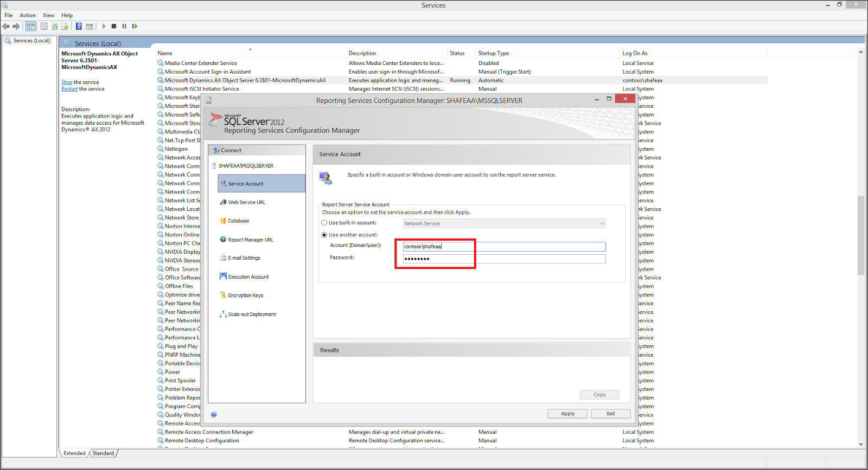Open the Network Service account dropdown

pos(504,223)
